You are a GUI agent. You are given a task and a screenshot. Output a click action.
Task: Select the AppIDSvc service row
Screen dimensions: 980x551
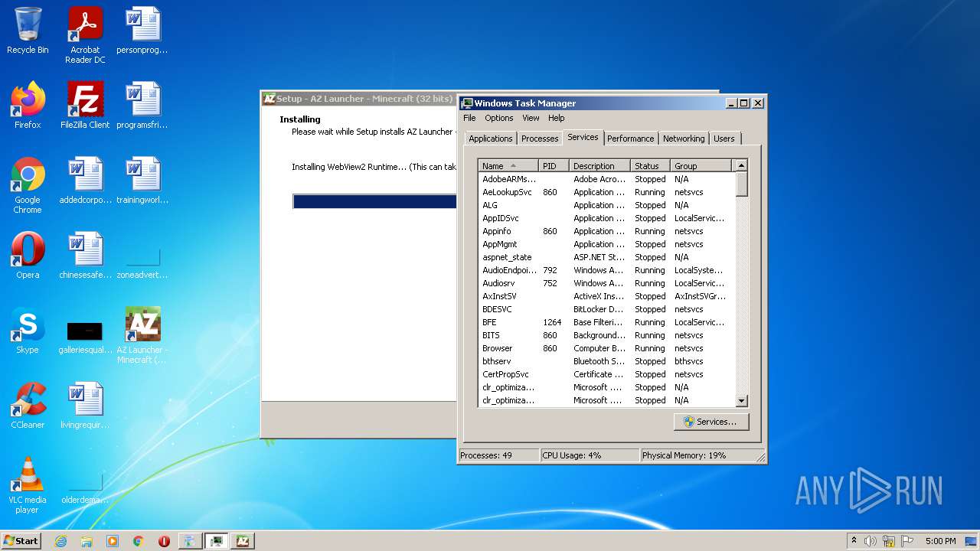[x=606, y=218]
